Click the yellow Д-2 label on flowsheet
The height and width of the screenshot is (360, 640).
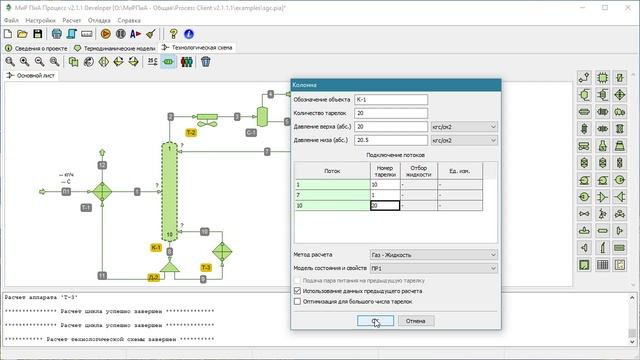[x=153, y=278]
